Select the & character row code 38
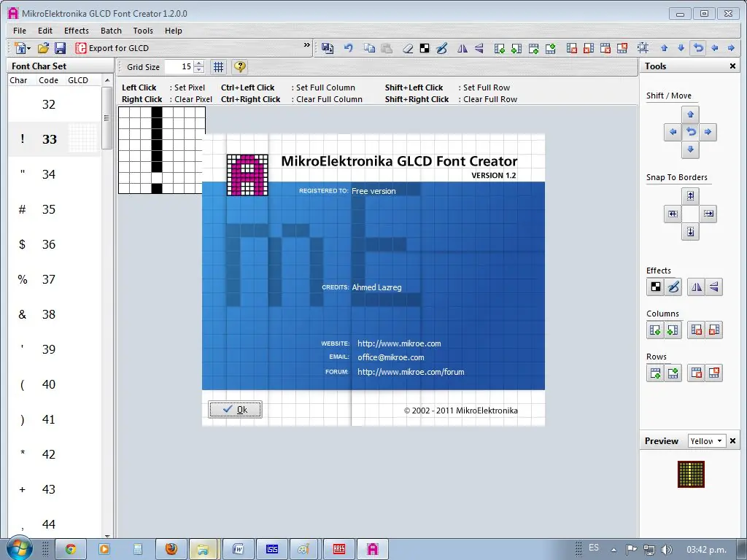 54,314
